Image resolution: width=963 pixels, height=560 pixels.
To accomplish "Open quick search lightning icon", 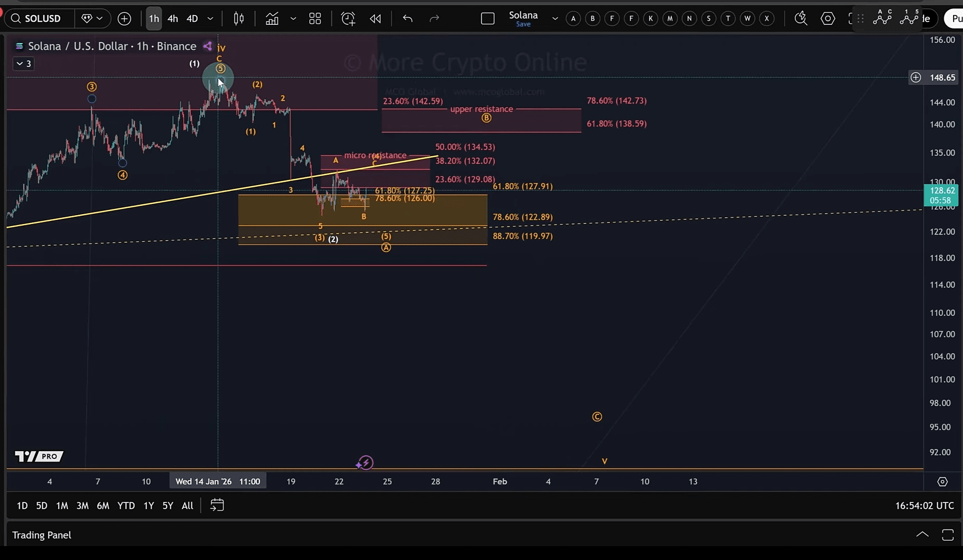I will coord(801,19).
